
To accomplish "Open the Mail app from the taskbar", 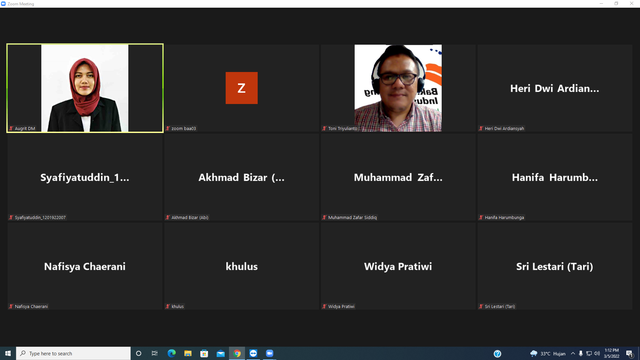I will tap(220, 353).
